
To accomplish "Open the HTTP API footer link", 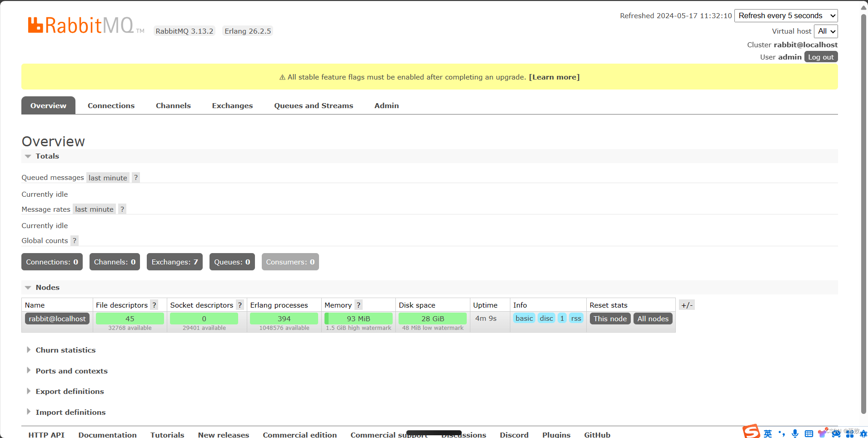I will [x=46, y=434].
